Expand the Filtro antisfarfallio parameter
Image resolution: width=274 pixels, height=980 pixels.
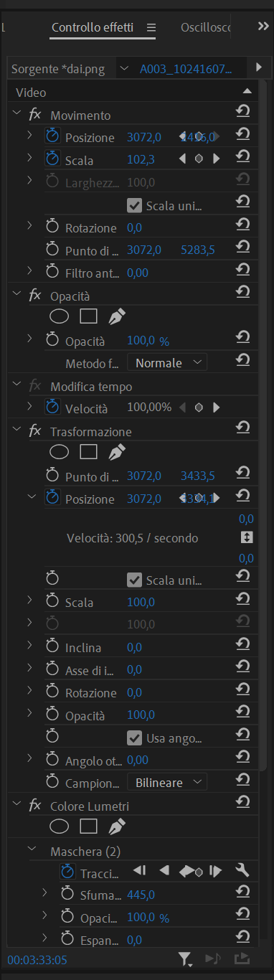29,272
